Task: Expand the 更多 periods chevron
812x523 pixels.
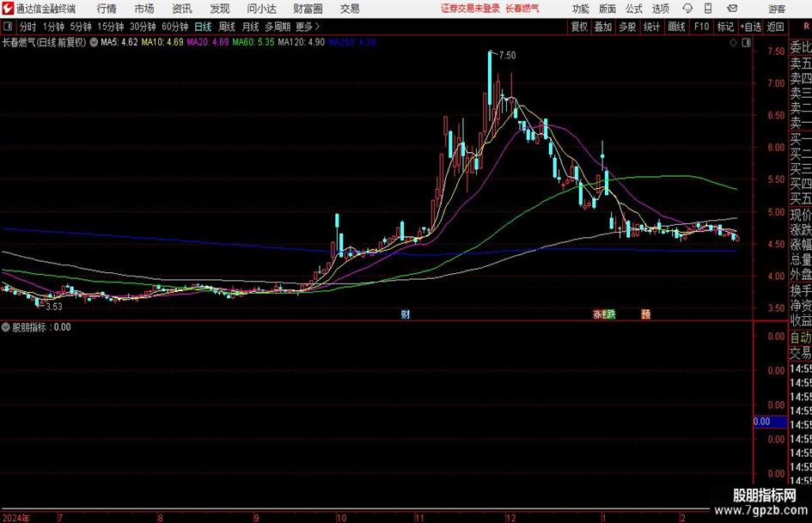Action: click(x=308, y=27)
